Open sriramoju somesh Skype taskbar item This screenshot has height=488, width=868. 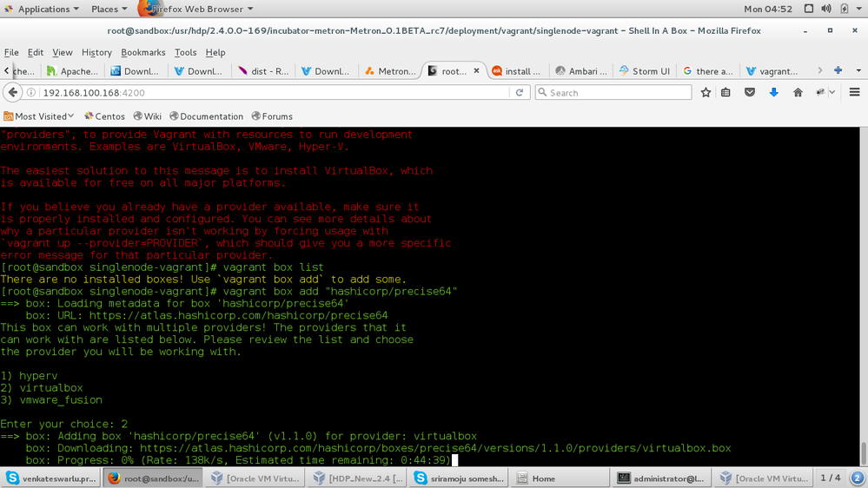(459, 478)
